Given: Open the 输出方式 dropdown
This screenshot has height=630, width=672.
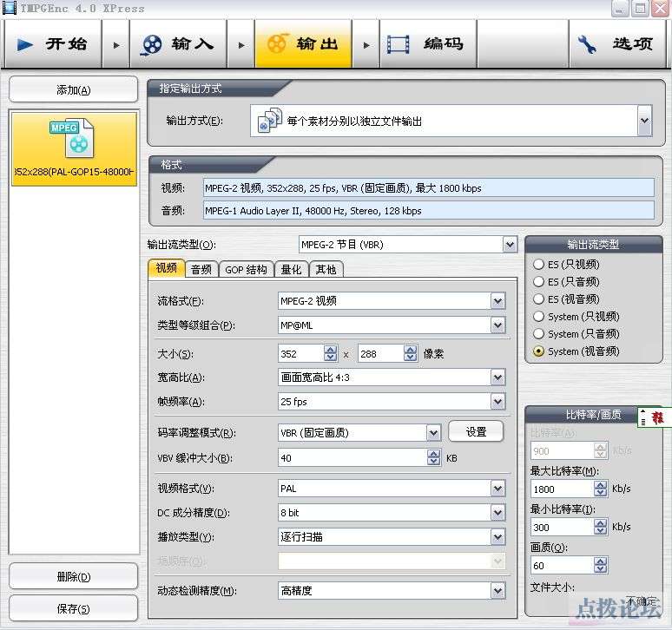Looking at the screenshot, I should click(644, 121).
